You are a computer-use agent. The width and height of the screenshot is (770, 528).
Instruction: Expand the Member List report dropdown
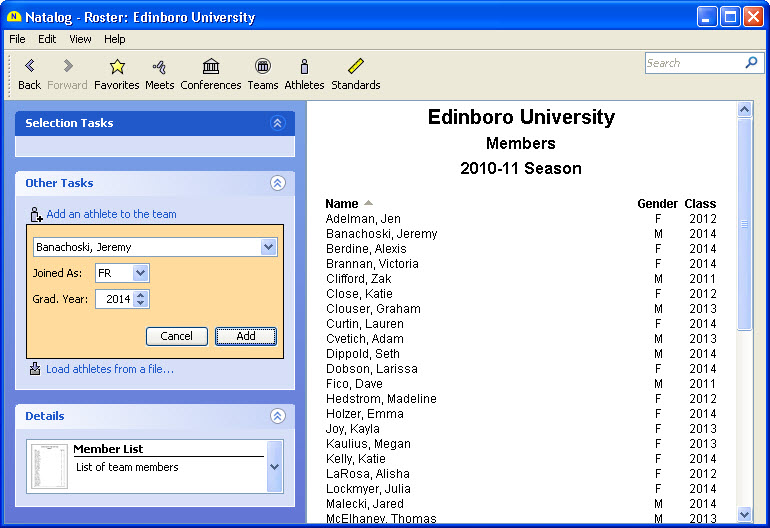pyautogui.click(x=275, y=466)
